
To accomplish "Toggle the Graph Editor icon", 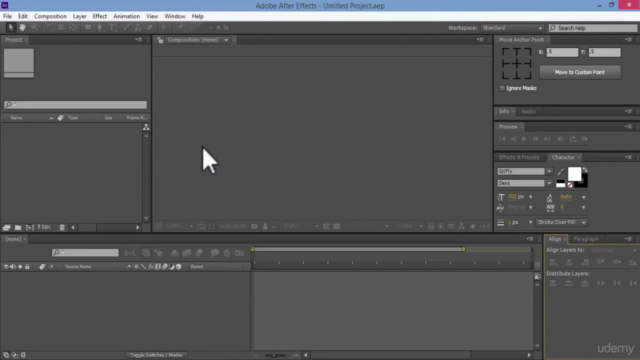I will point(240,253).
